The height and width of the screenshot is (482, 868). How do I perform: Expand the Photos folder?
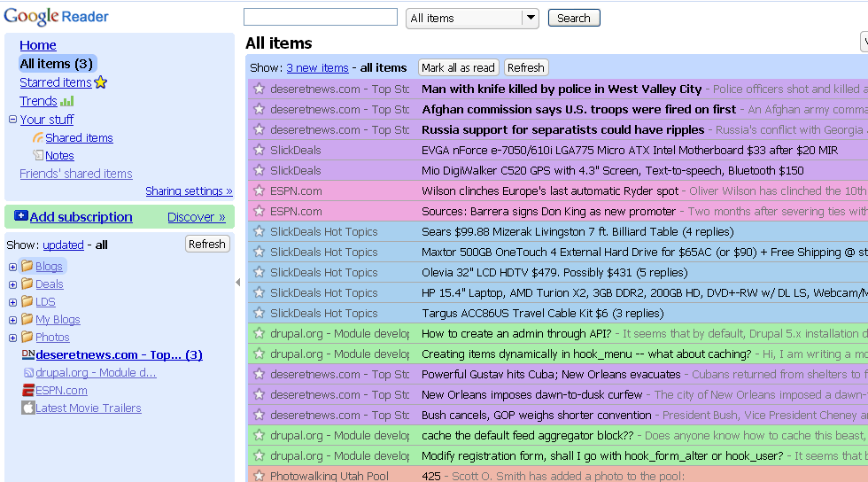pyautogui.click(x=12, y=338)
